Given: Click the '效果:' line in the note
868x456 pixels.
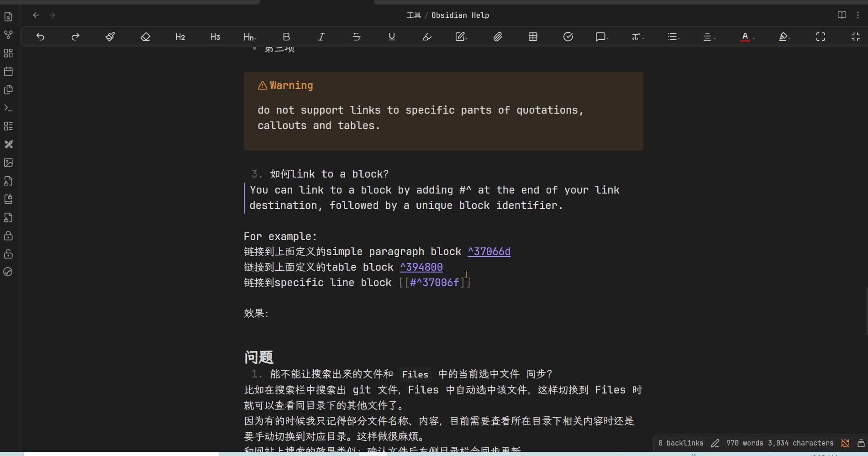Looking at the screenshot, I should [x=257, y=314].
